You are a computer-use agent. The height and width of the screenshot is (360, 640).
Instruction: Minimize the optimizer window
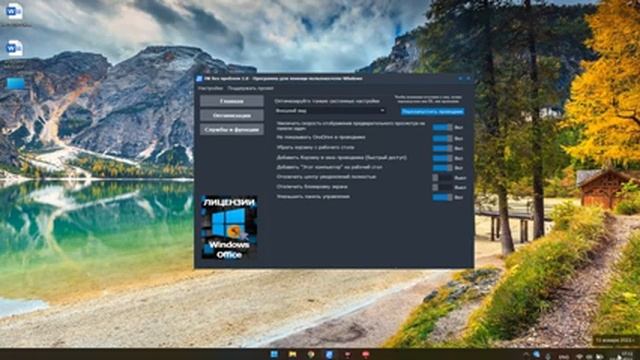click(460, 78)
